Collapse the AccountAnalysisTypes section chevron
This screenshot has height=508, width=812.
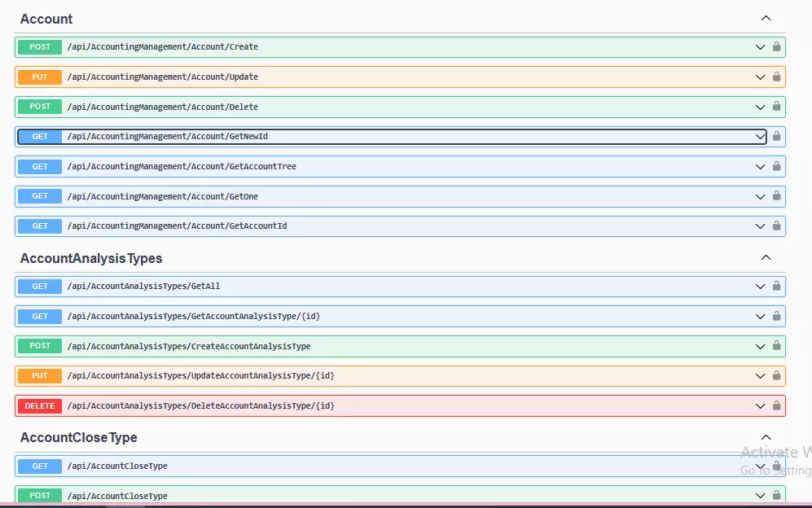766,256
